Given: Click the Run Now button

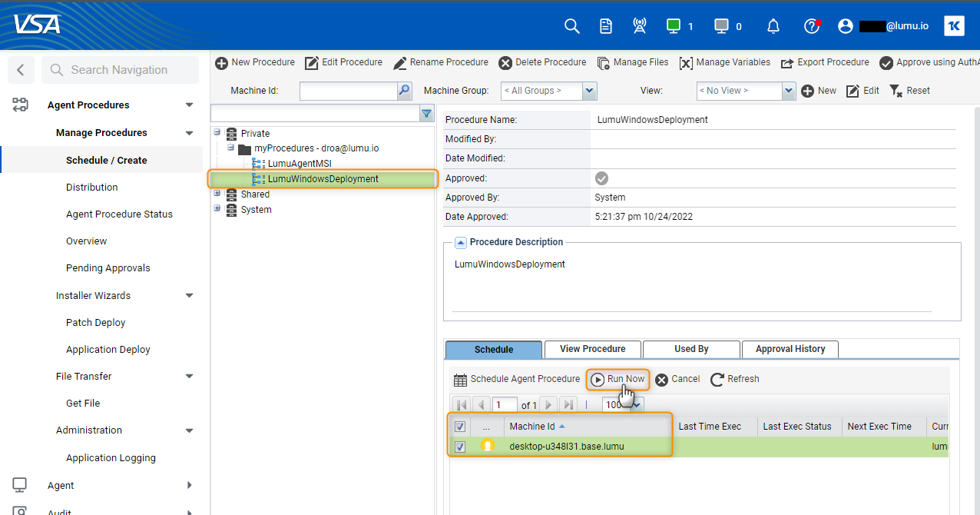Looking at the screenshot, I should [x=618, y=379].
